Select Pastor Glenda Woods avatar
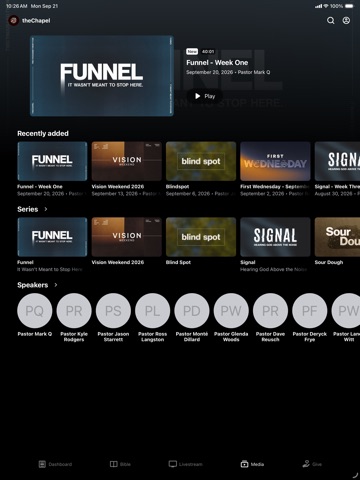The image size is (360, 480). [x=231, y=311]
